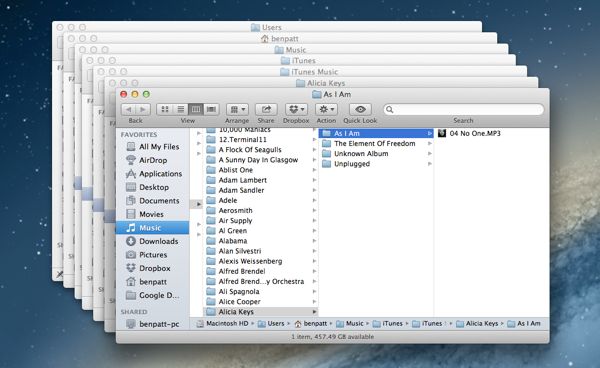Select the Adam Lambert folder
Screen dimensions: 600x368
(x=260, y=180)
